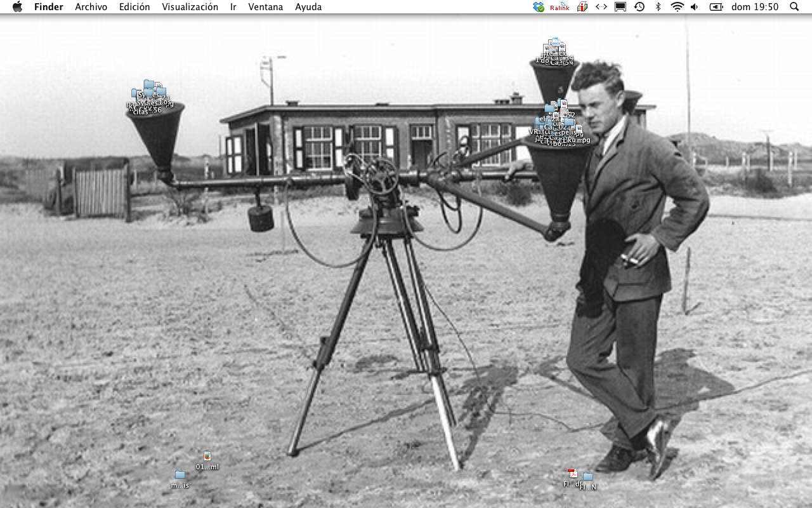Open the Apple menu

(17, 7)
